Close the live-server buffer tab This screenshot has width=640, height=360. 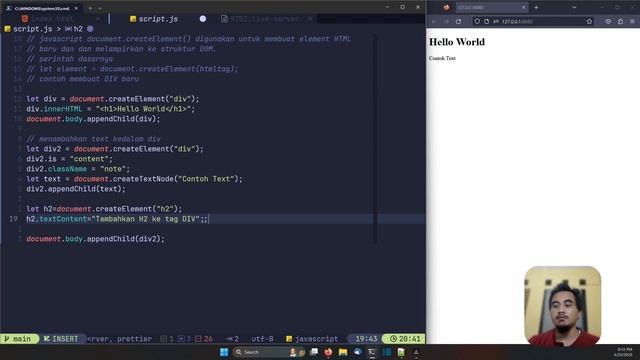310,19
